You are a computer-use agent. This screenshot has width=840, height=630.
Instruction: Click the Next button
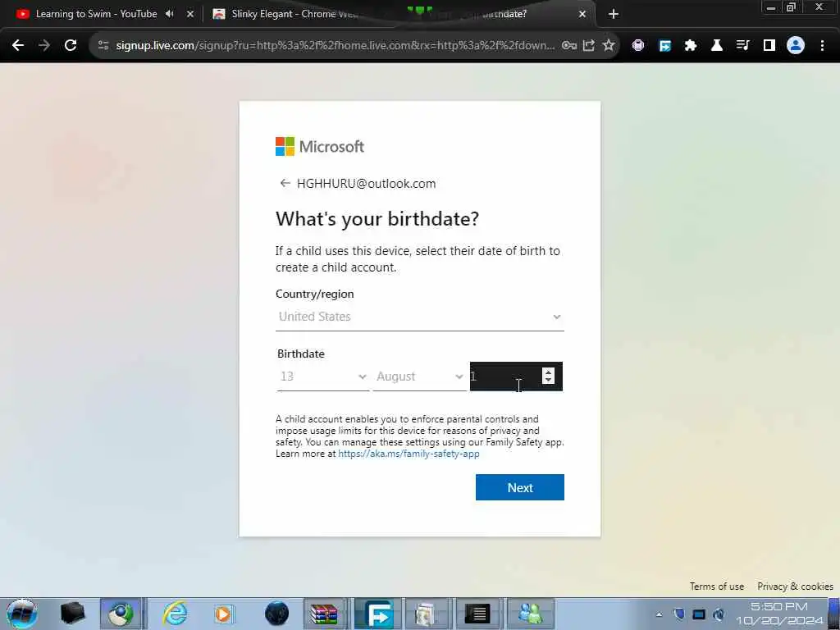coord(519,487)
